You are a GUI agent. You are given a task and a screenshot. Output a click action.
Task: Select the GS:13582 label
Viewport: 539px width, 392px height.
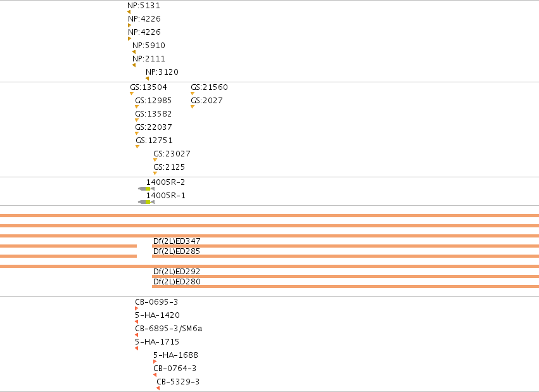click(x=153, y=114)
